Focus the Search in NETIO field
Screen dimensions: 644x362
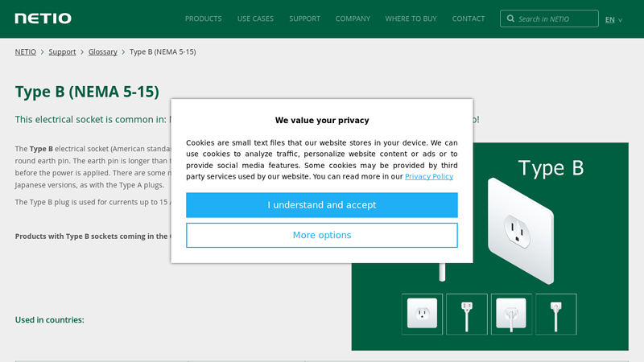[x=555, y=19]
